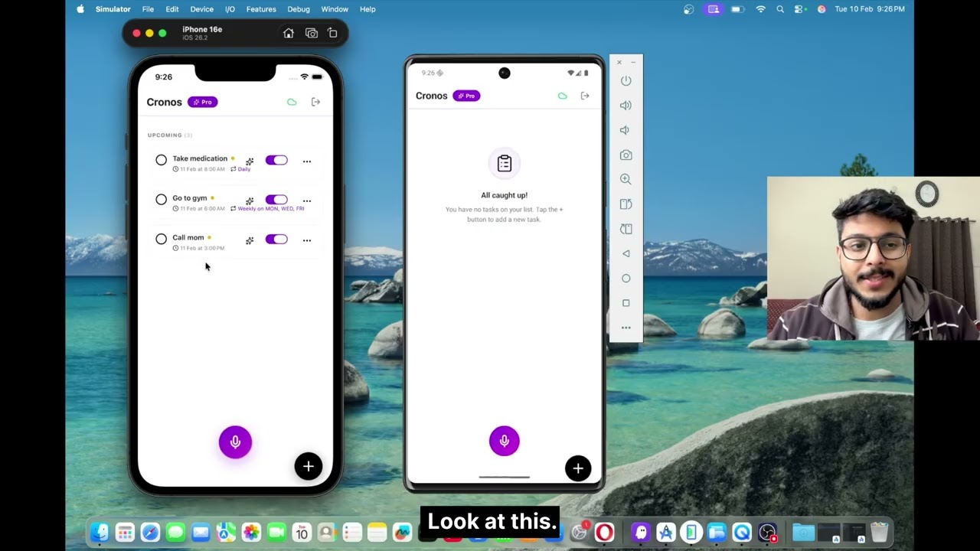Disable the Go to gym toggle
Viewport: 980px width, 551px height.
click(x=276, y=200)
